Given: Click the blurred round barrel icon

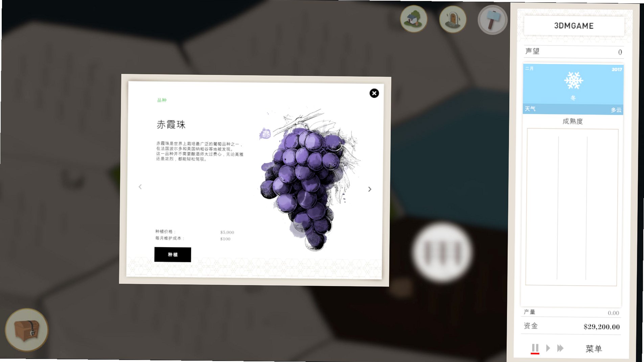Looking at the screenshot, I should [x=442, y=252].
